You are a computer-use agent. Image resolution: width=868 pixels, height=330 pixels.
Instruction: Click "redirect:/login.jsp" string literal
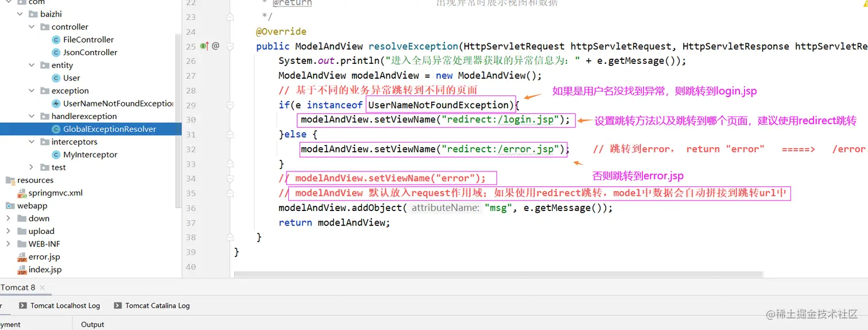[500, 120]
